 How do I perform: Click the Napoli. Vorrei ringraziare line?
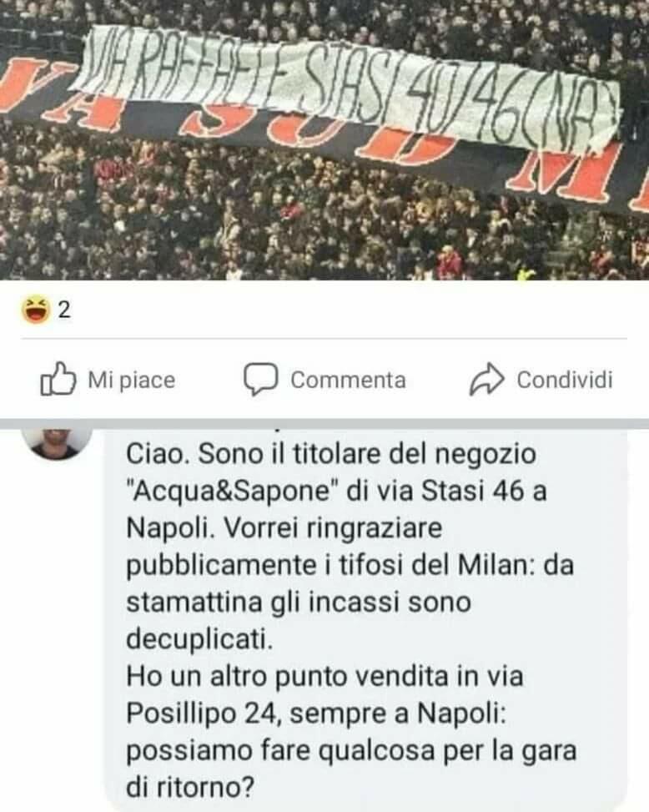click(284, 528)
